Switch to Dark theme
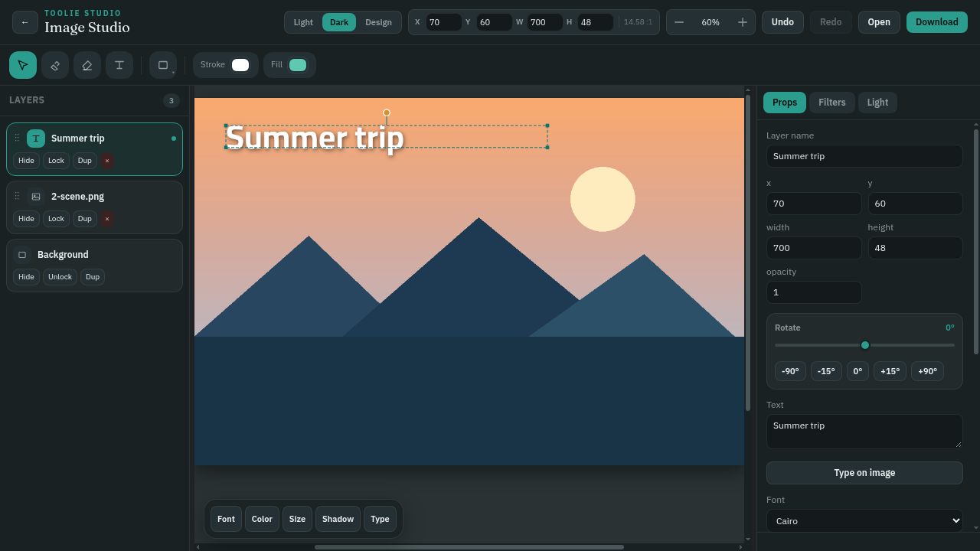 pos(339,22)
